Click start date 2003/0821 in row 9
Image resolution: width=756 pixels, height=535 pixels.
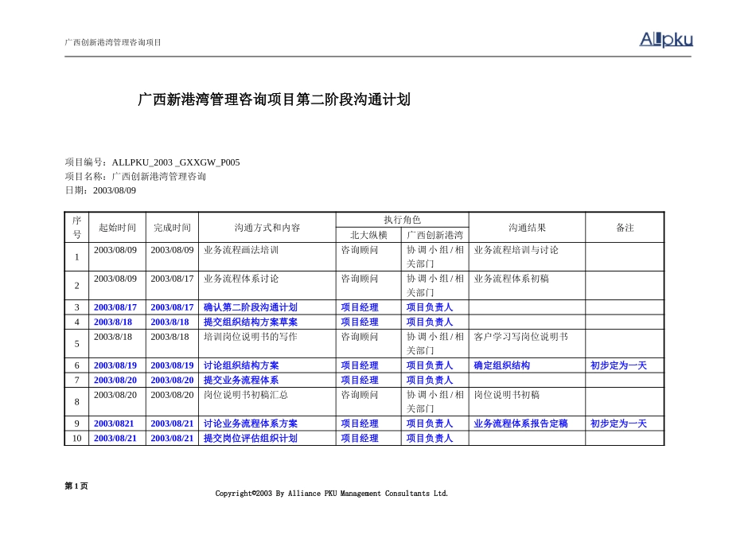(x=114, y=424)
